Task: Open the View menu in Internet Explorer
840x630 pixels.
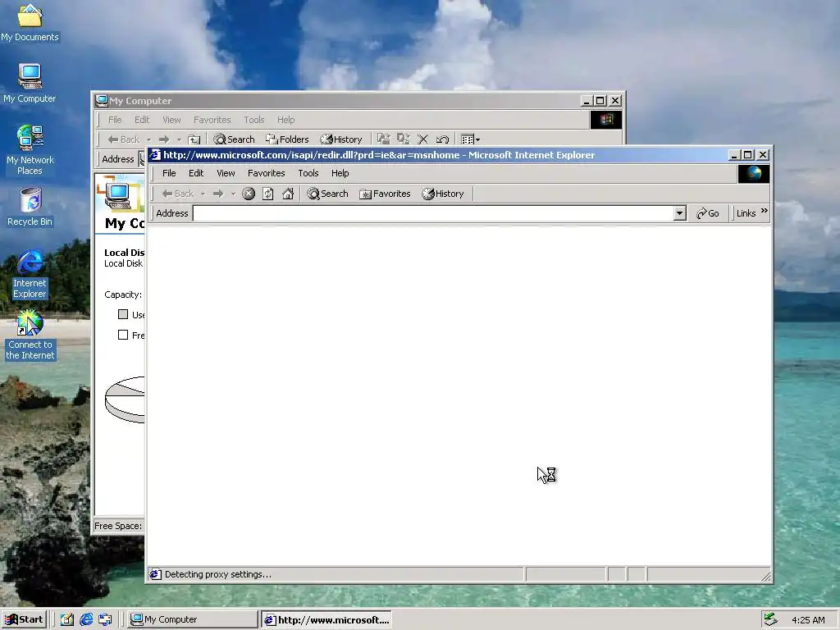Action: point(226,173)
